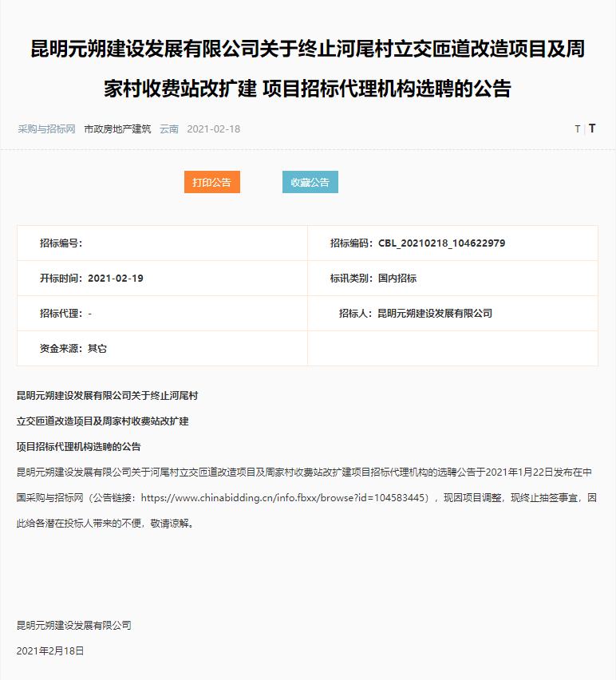Click the 标讯类别 value 国内招标
The height and width of the screenshot is (680, 616).
point(397,279)
